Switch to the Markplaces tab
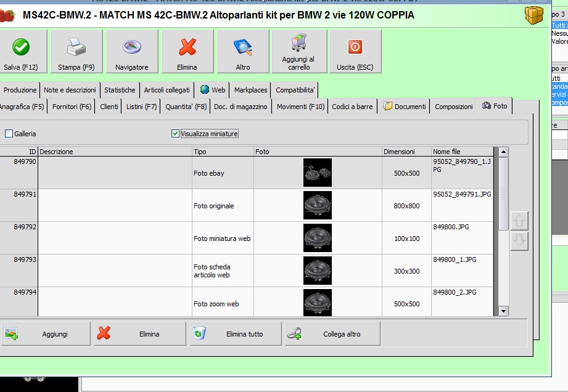 [250, 90]
